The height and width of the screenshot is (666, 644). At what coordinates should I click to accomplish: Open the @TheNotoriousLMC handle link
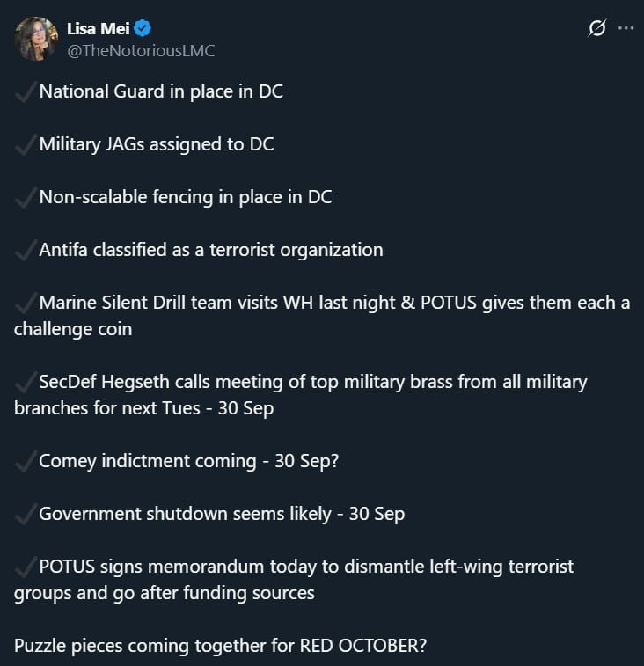[x=141, y=51]
